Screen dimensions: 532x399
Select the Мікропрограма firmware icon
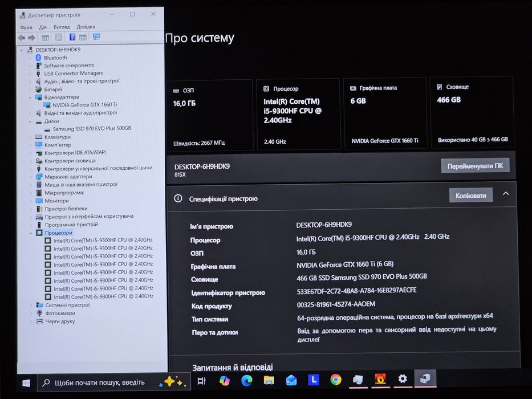(x=39, y=193)
